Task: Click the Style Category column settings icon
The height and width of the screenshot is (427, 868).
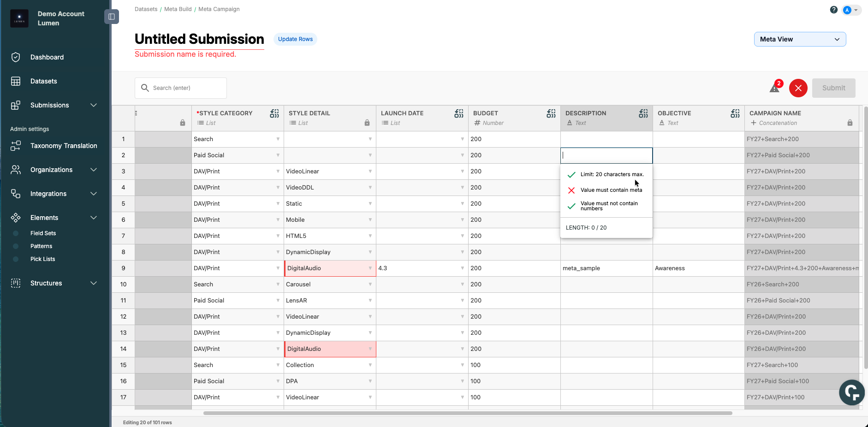Action: click(x=274, y=113)
